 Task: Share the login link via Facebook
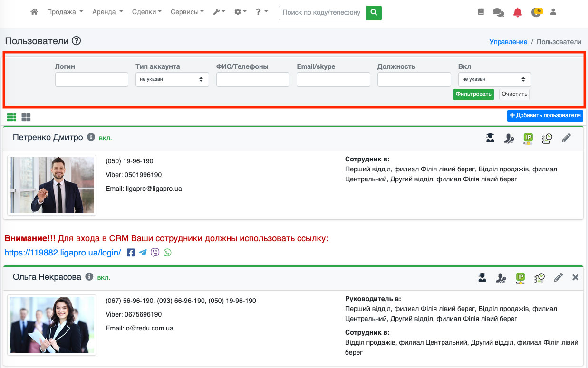tap(131, 253)
